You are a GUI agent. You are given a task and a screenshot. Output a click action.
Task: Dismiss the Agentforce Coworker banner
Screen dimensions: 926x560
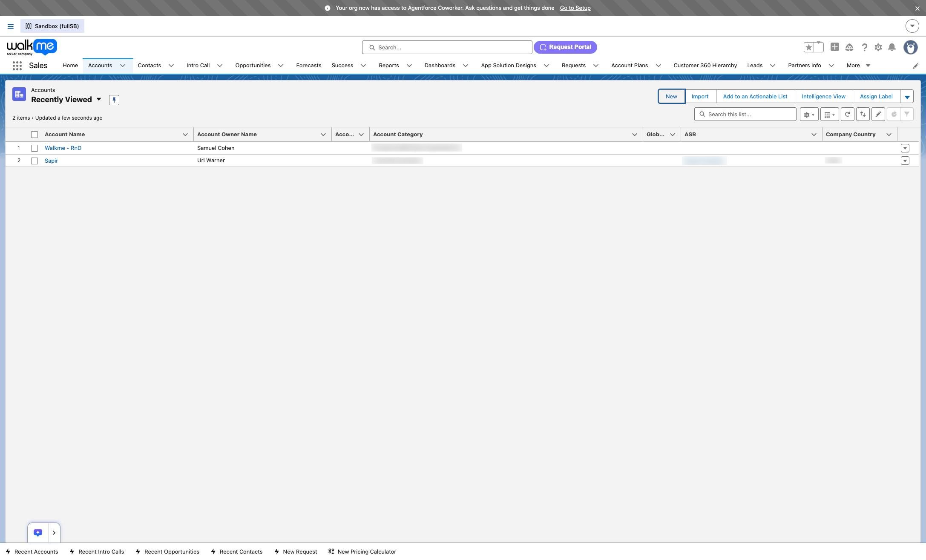[x=917, y=8]
